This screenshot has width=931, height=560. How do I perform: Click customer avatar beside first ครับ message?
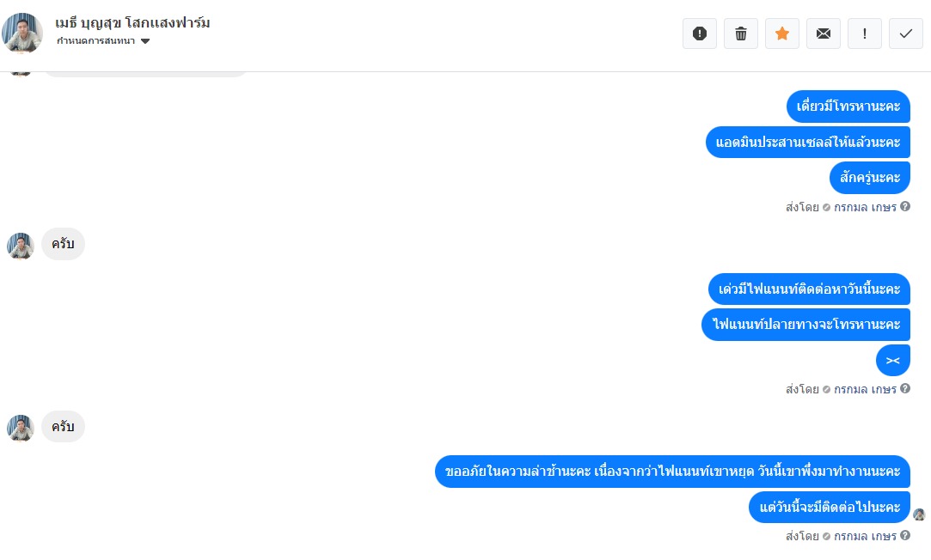pyautogui.click(x=21, y=247)
